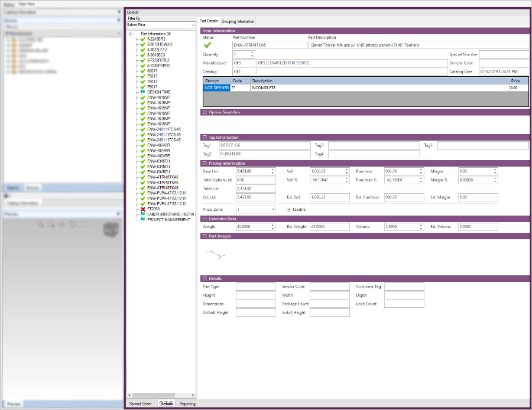Click the Sell % spinner arrows

point(347,180)
